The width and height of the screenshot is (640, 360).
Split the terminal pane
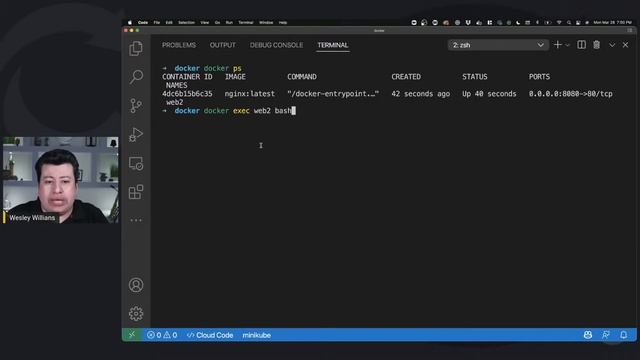(581, 45)
